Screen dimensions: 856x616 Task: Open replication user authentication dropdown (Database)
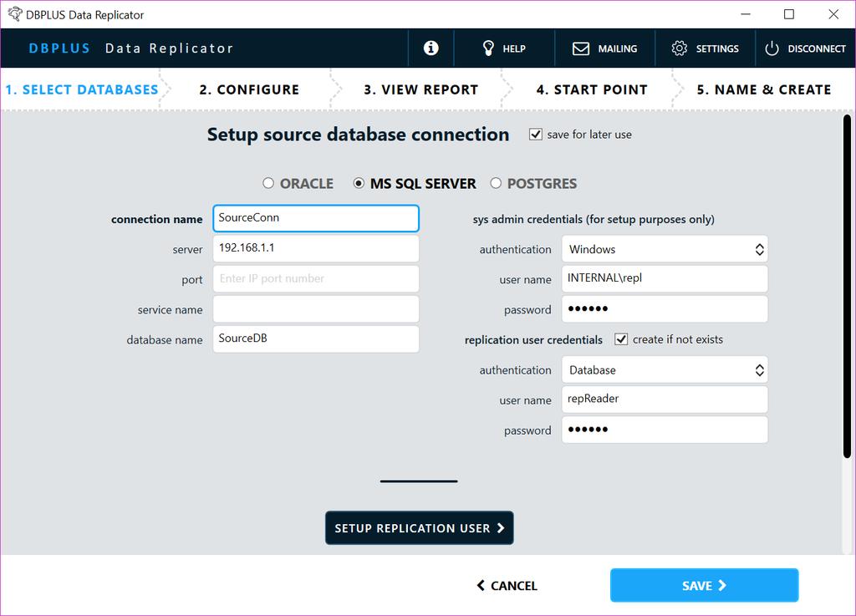[665, 370]
